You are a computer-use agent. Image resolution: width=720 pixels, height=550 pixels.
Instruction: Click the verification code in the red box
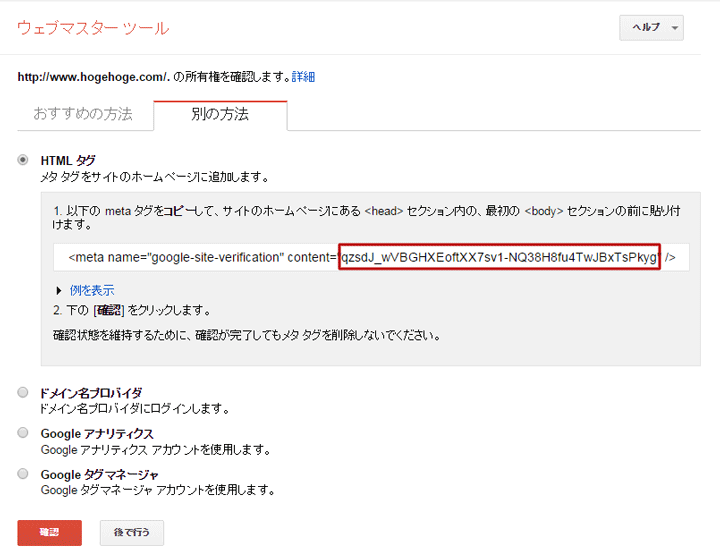(499, 258)
